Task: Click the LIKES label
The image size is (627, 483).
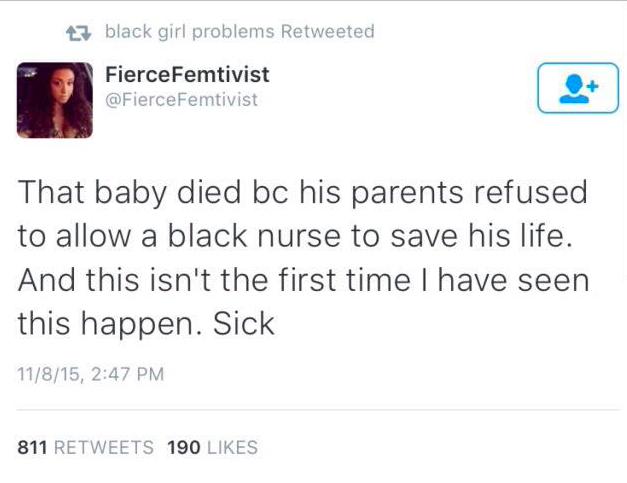Action: pyautogui.click(x=232, y=447)
